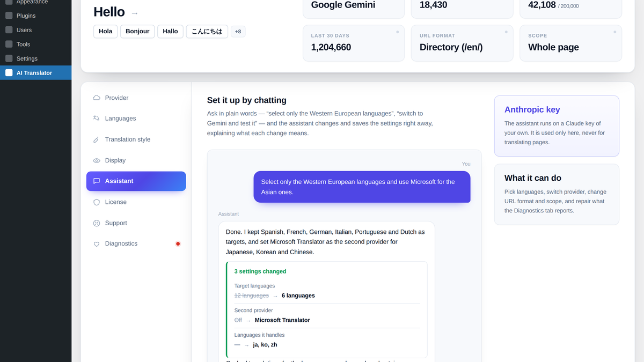Open the URL Format Directory card
Screen dimensions: 644x362
pos(462,43)
